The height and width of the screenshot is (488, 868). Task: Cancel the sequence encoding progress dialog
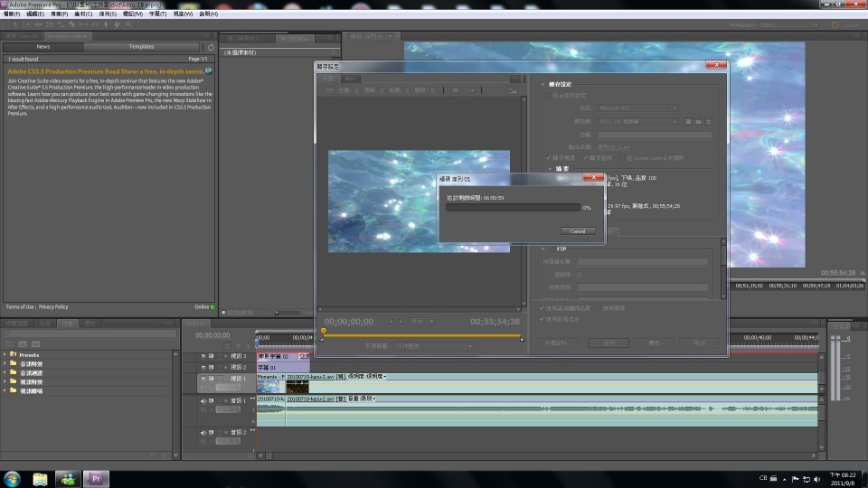pos(577,231)
